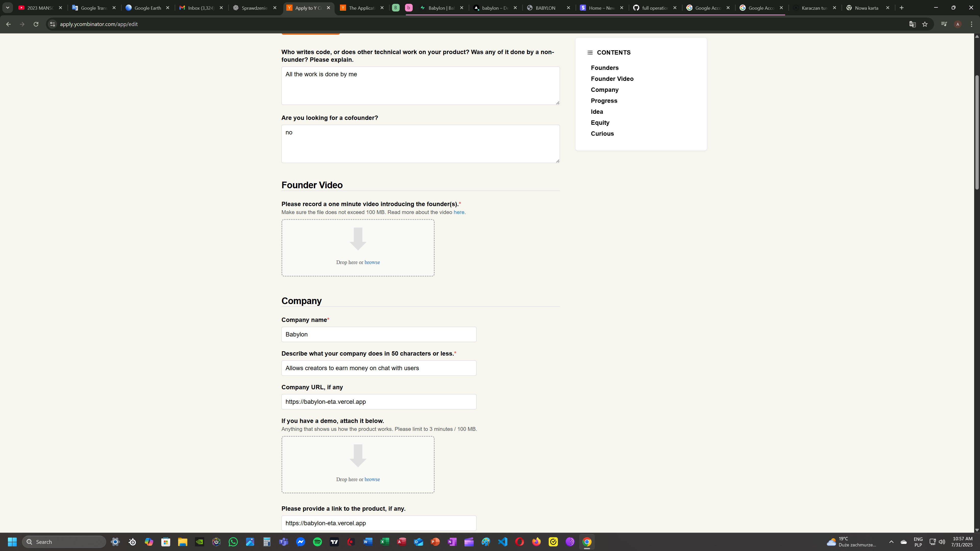Open the new tab plus button

[902, 8]
